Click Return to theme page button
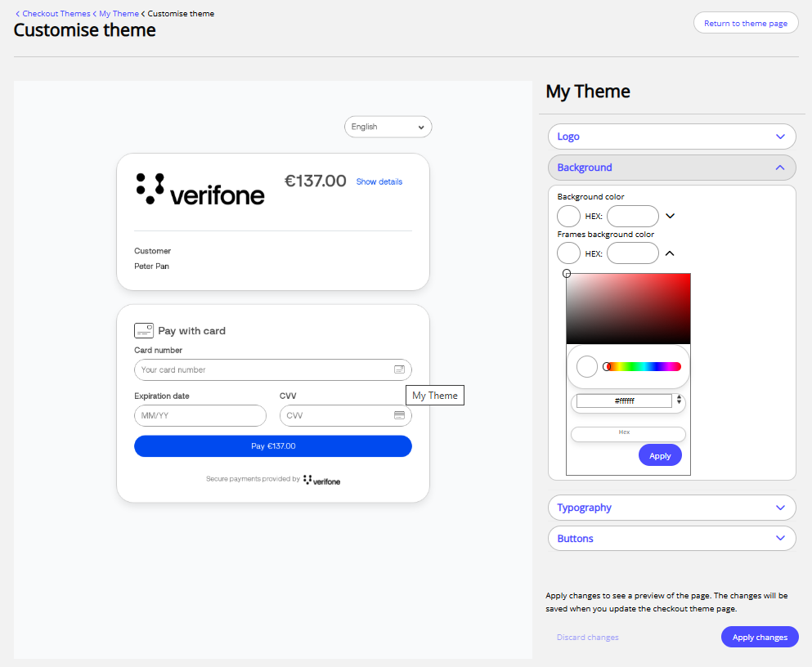The image size is (812, 667). (745, 23)
